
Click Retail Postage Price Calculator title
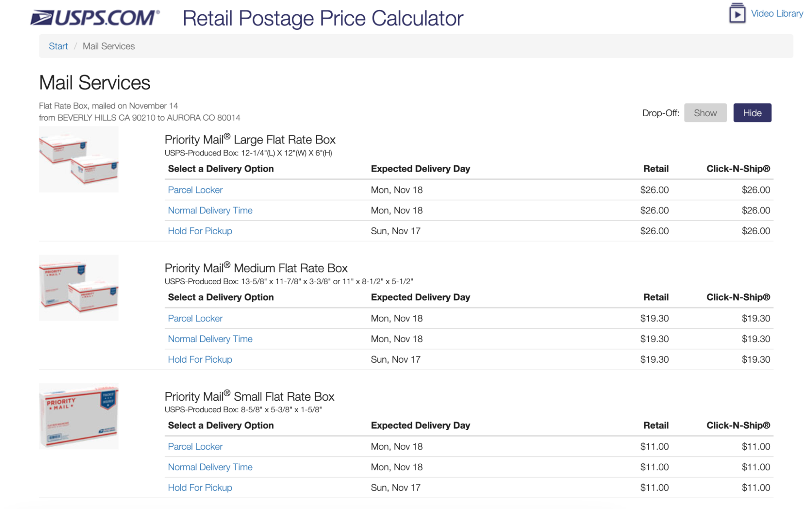[x=323, y=18]
